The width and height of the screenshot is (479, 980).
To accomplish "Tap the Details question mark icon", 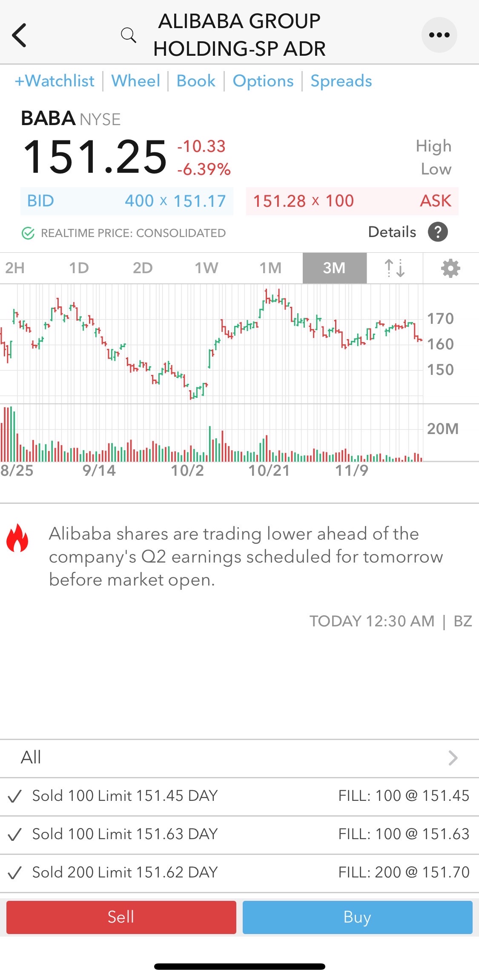I will click(x=438, y=232).
